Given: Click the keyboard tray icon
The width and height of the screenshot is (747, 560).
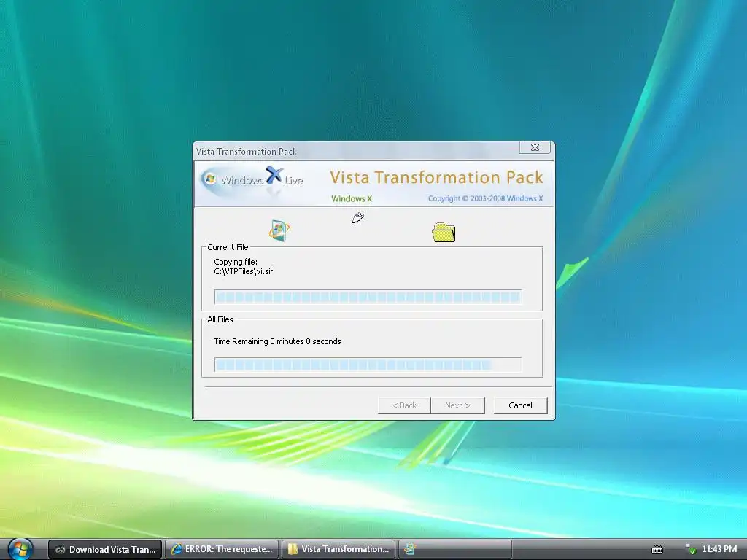Looking at the screenshot, I should (657, 550).
